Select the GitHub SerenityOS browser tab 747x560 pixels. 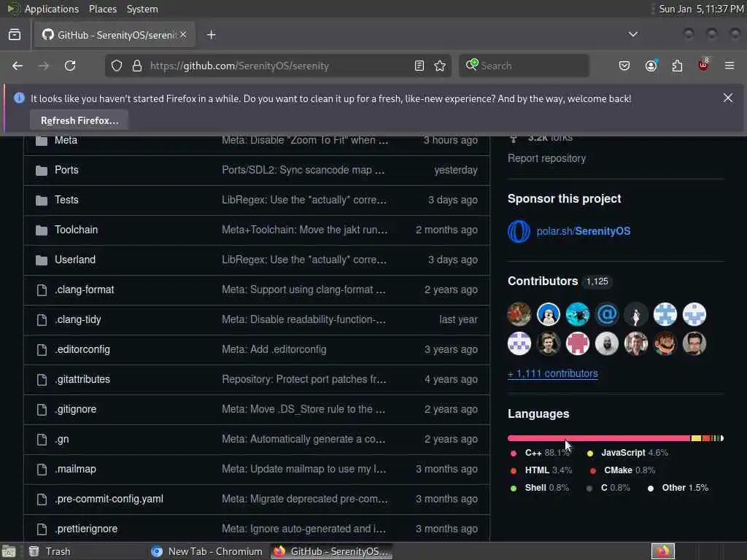click(115, 35)
